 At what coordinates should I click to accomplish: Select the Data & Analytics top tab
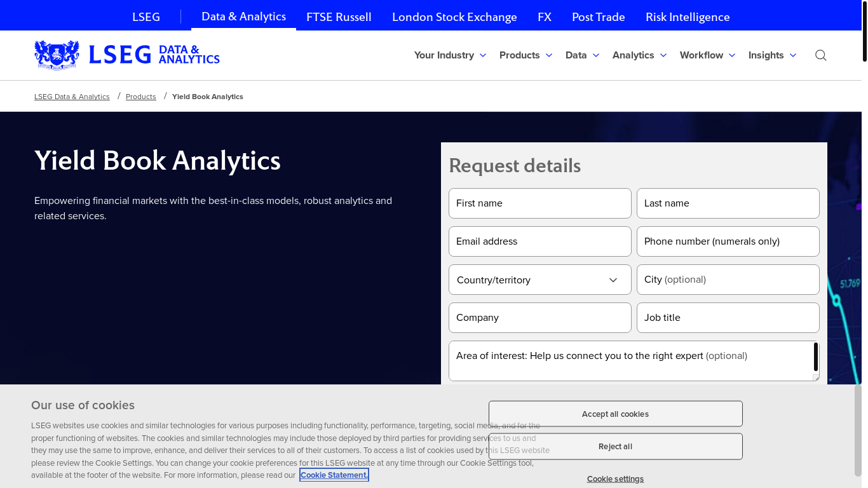click(x=243, y=17)
